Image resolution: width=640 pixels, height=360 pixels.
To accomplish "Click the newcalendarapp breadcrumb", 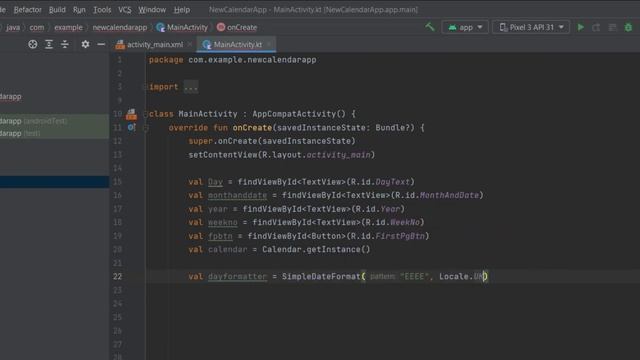I will pos(120,27).
